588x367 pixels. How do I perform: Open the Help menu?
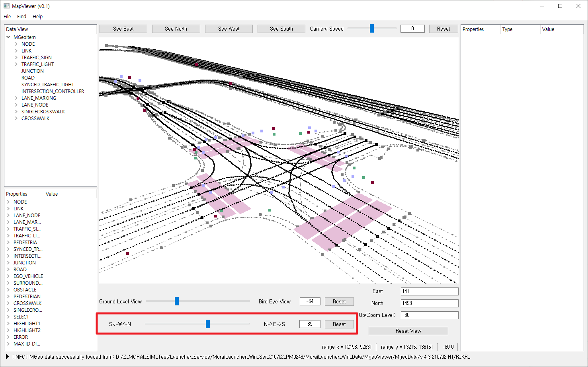[x=37, y=17]
